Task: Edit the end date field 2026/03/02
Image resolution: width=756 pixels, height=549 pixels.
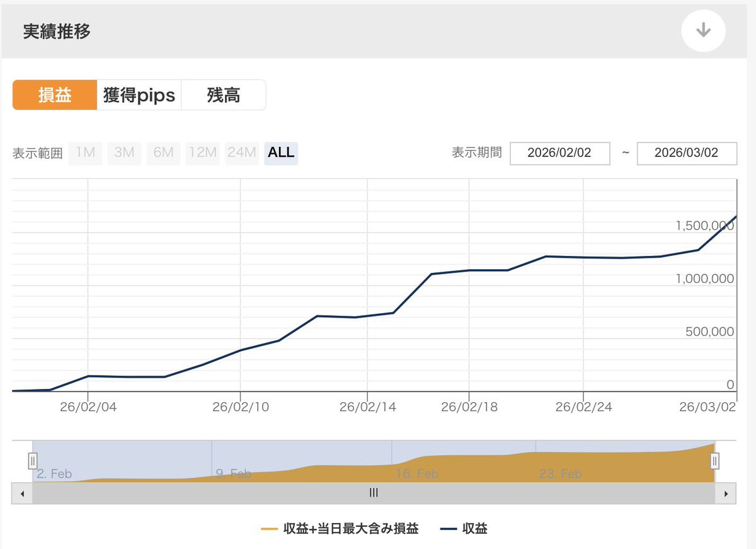Action: point(687,153)
